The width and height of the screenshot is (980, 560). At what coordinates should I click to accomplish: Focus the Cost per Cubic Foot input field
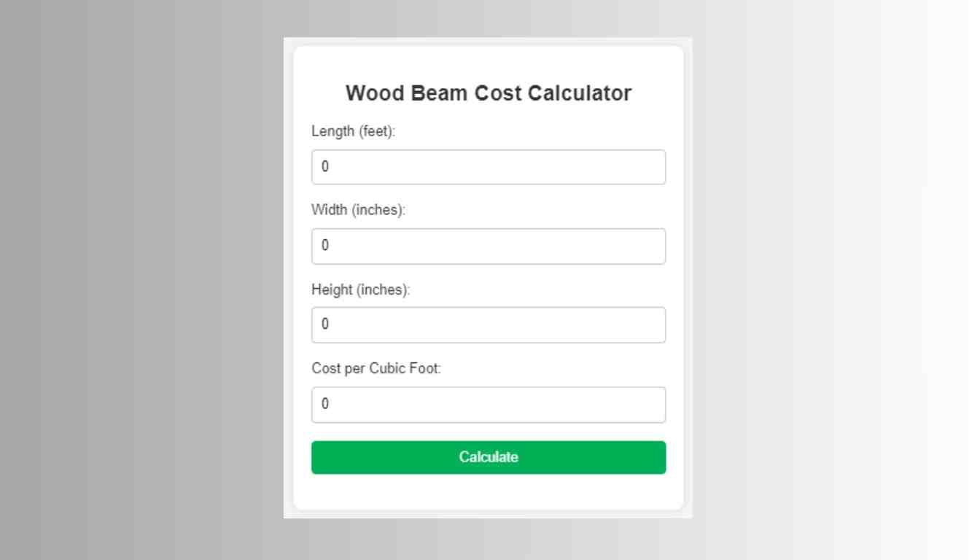click(x=488, y=404)
